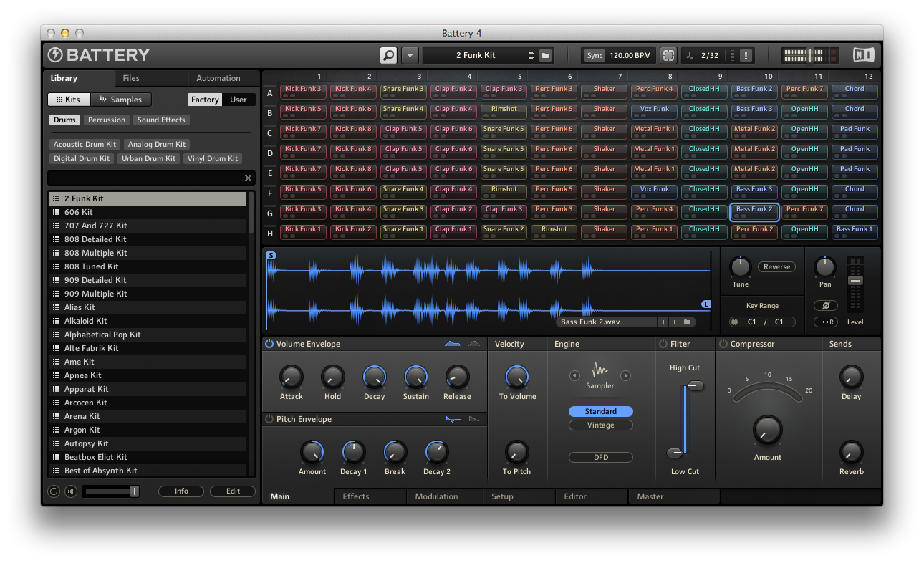924x563 pixels.
Task: Open the kit browser folder dropdown
Action: click(x=545, y=55)
